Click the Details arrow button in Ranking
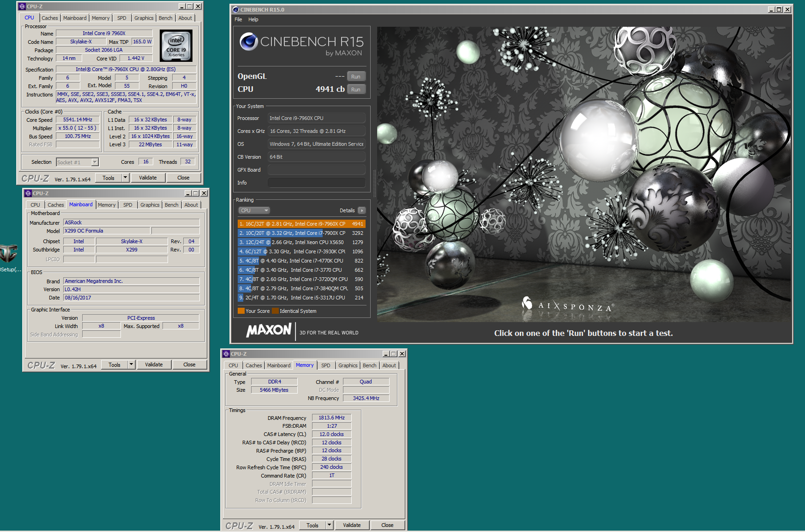 coord(362,210)
